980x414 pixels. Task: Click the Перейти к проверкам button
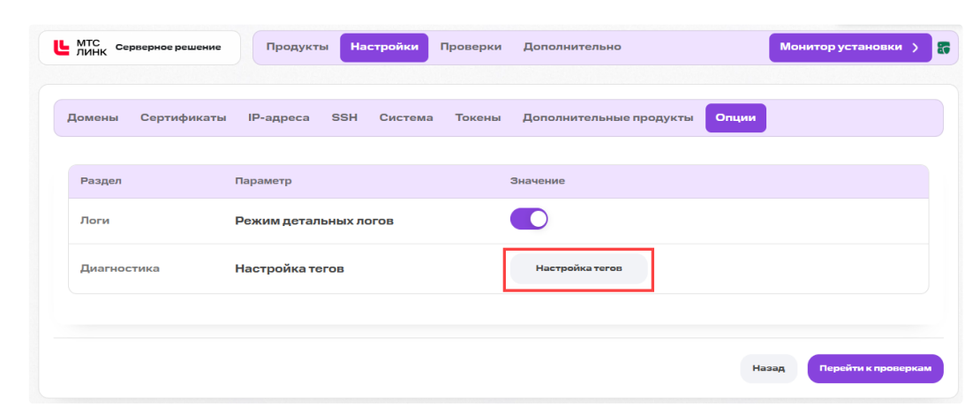[876, 368]
